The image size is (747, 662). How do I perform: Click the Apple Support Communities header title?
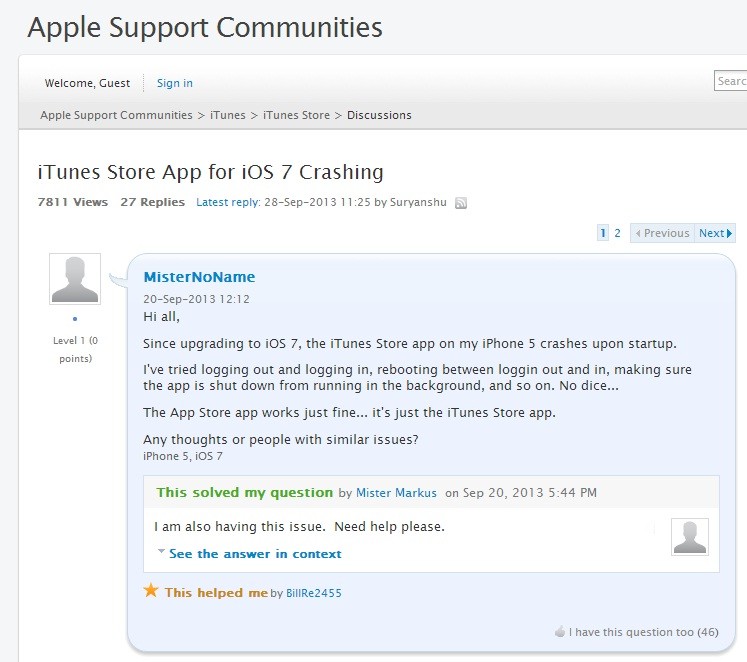tap(205, 27)
